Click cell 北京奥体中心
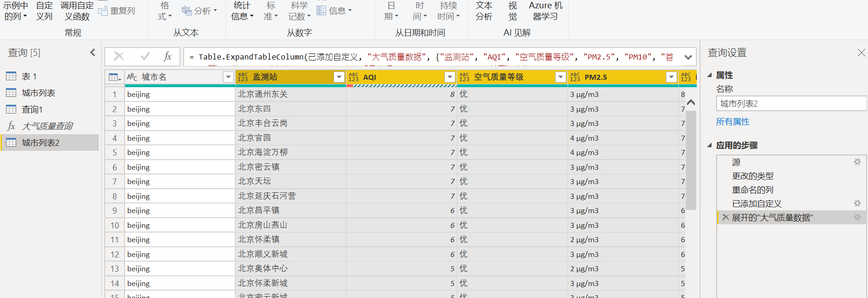Screen dimensions: 868x298 (291, 268)
